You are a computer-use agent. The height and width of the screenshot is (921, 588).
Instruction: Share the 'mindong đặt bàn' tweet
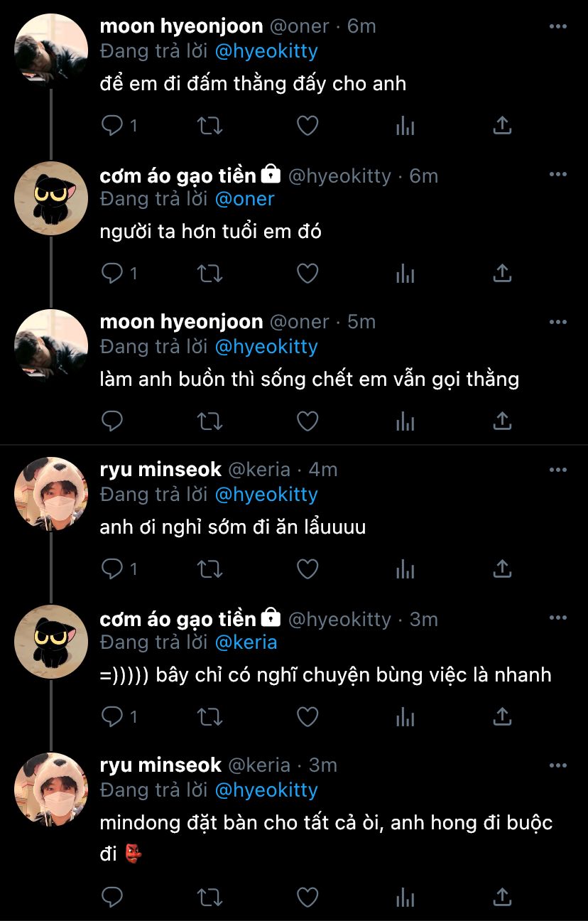pos(502,898)
